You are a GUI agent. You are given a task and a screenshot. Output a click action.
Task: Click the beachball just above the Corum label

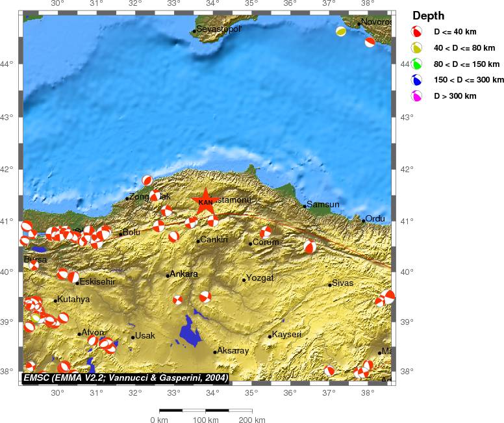pos(266,232)
